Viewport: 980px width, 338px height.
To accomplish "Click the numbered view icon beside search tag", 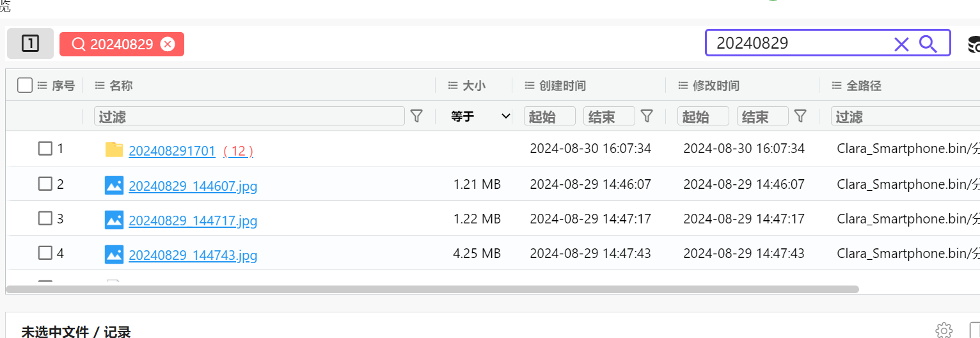I will pos(30,44).
